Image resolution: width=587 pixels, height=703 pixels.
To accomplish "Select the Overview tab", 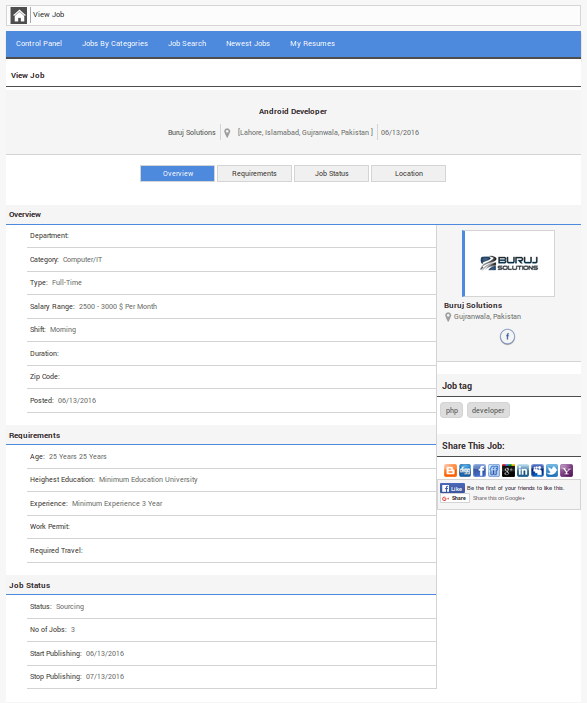I will pos(178,174).
